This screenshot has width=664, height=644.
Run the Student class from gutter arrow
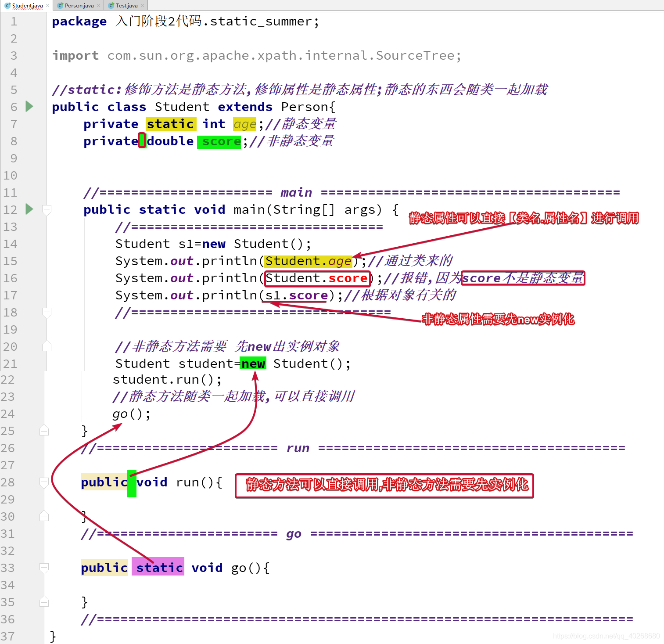[29, 106]
